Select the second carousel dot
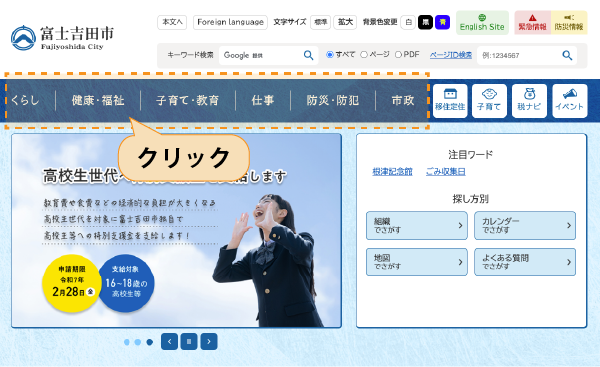 pos(138,342)
